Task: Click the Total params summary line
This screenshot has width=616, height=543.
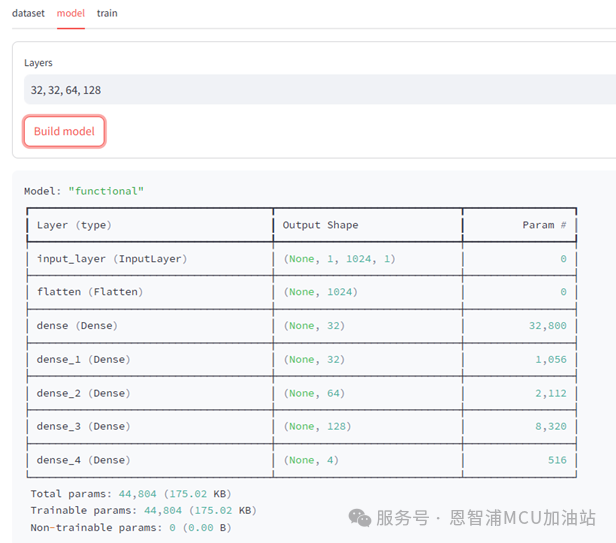Action: (x=130, y=494)
